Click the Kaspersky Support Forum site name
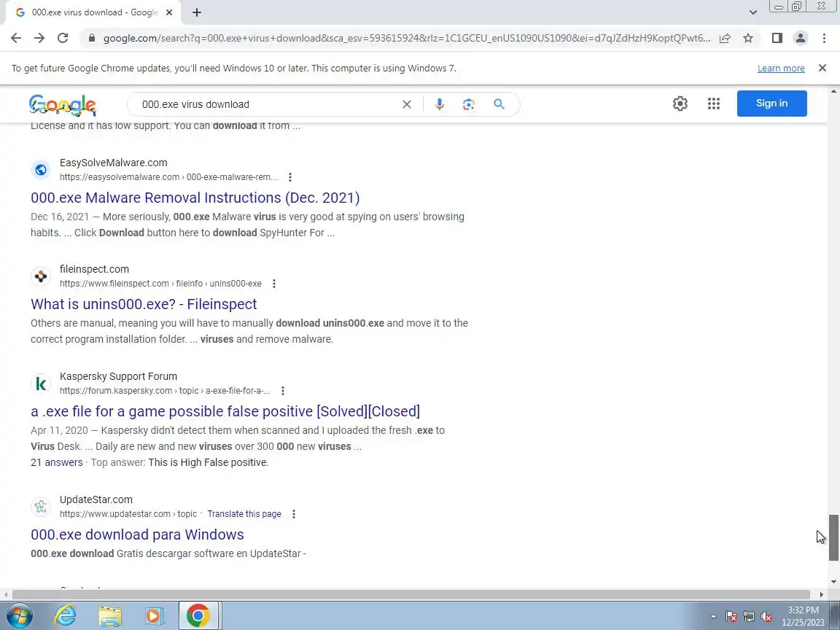The image size is (840, 630). (118, 376)
